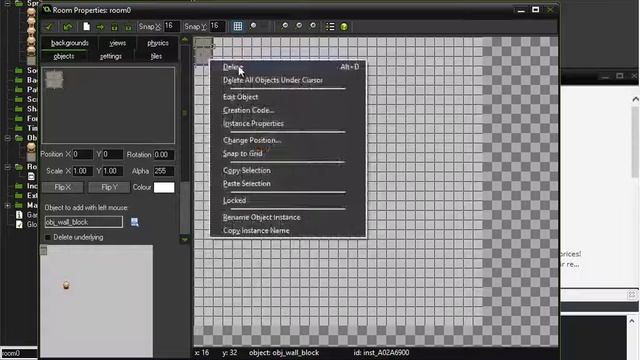Click the green checkmark to close and save room
640x360 pixels.
[49, 27]
